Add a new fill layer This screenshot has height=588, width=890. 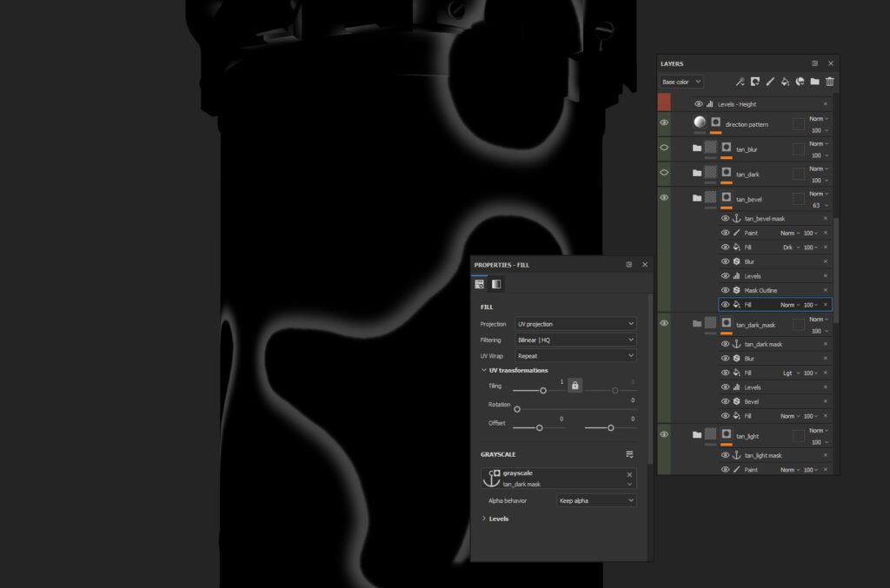[x=785, y=82]
